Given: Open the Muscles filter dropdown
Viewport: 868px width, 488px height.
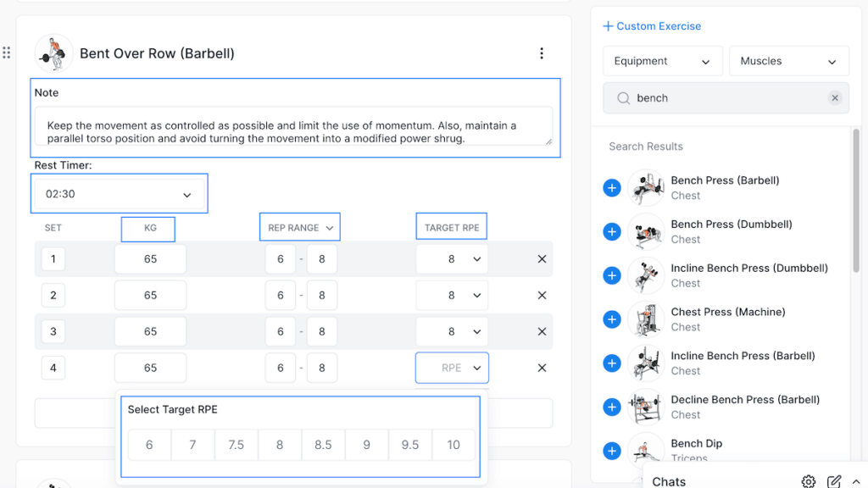Looking at the screenshot, I should 788,60.
